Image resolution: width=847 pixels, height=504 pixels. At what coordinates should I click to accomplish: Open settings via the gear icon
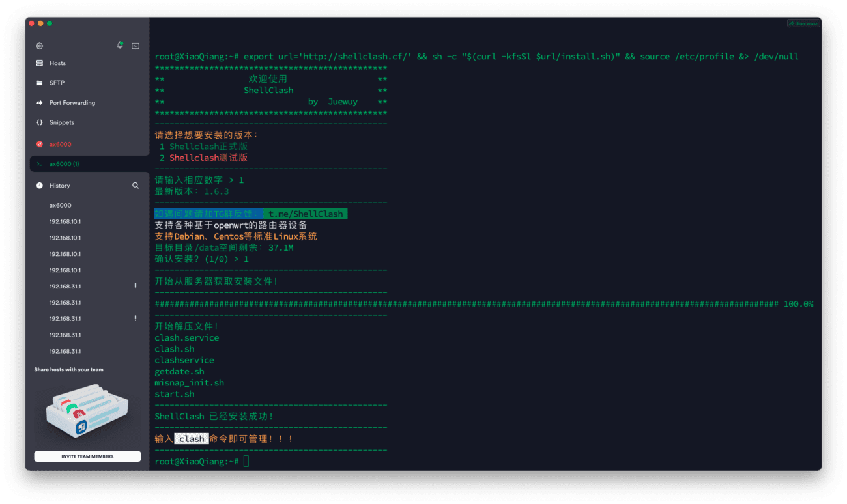[x=40, y=46]
